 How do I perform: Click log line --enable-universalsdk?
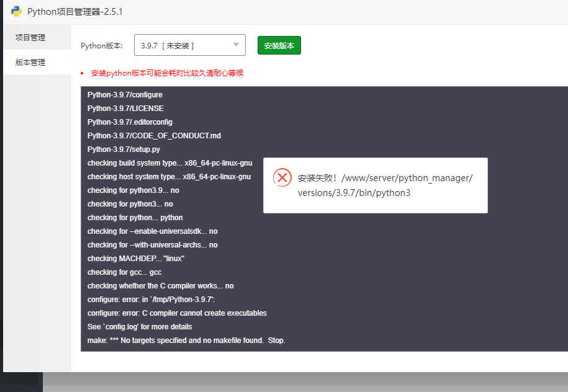[152, 231]
